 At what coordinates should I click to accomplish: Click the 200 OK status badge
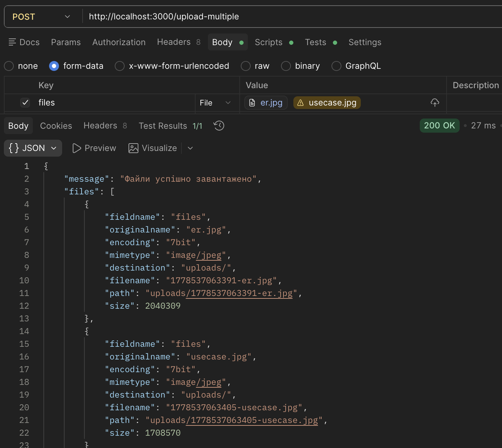tap(440, 126)
